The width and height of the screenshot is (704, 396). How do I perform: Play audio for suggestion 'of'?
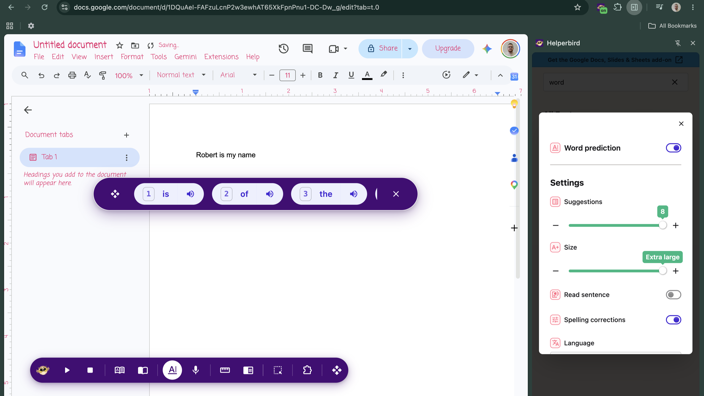click(269, 194)
